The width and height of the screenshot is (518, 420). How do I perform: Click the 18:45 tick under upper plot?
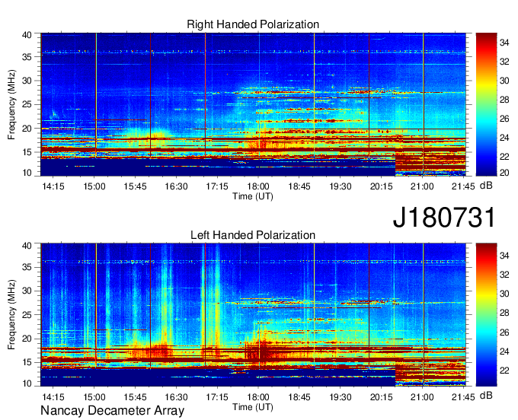tap(299, 186)
